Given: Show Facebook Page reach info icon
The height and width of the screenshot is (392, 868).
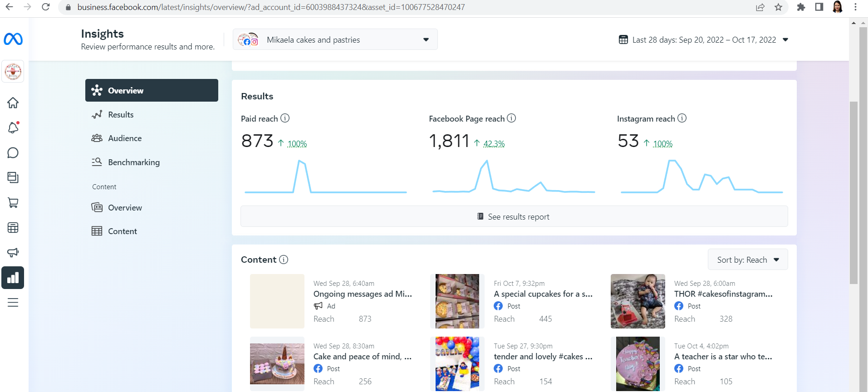Looking at the screenshot, I should pos(511,118).
